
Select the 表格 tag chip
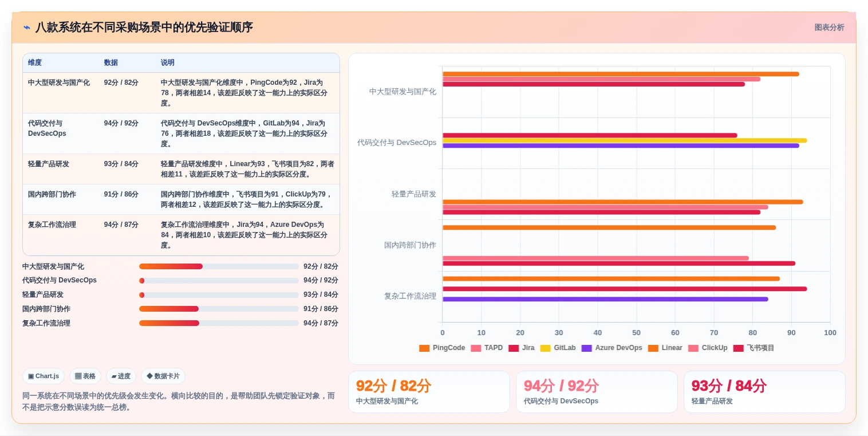coord(85,376)
